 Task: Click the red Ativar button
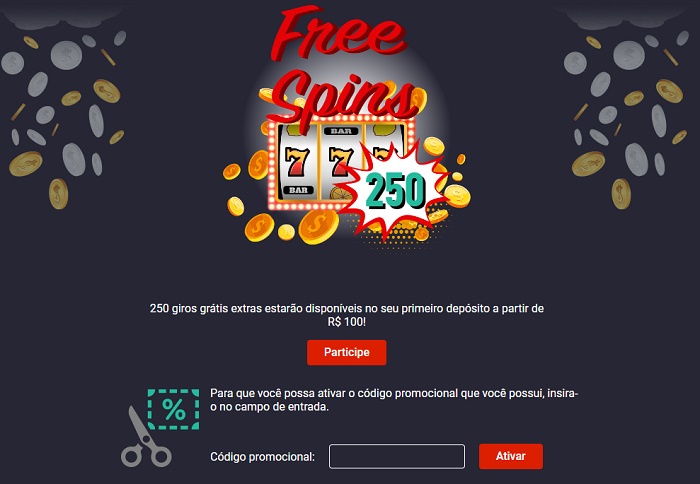click(x=511, y=456)
